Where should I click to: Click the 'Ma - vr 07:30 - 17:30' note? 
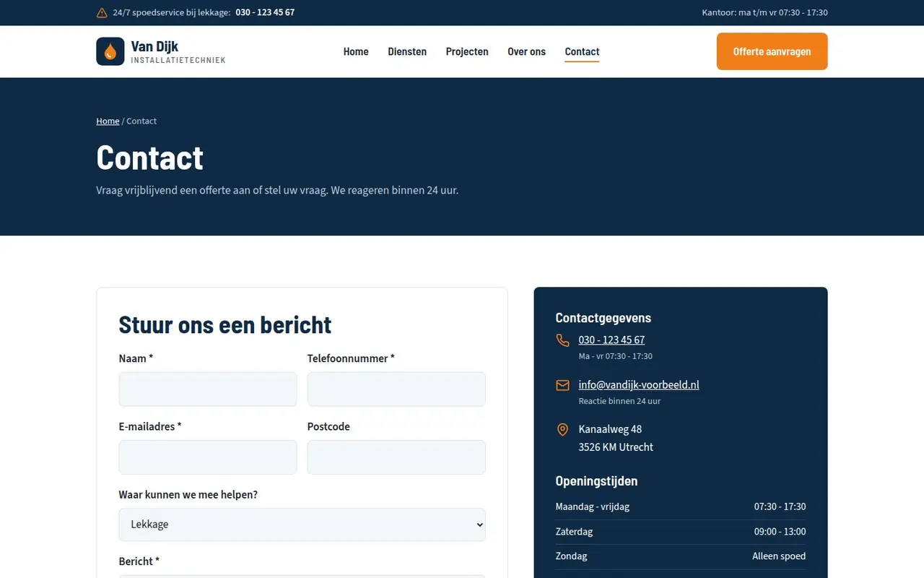pos(615,356)
